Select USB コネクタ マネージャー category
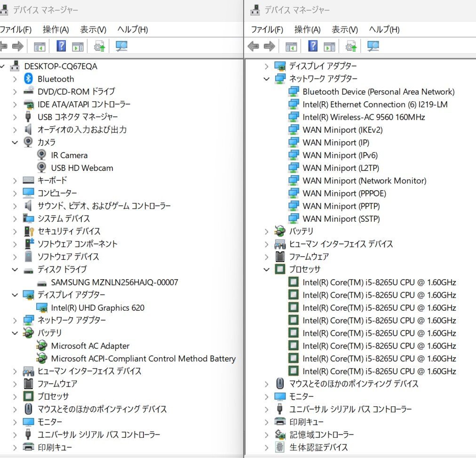This screenshot has width=476, height=458. [78, 117]
